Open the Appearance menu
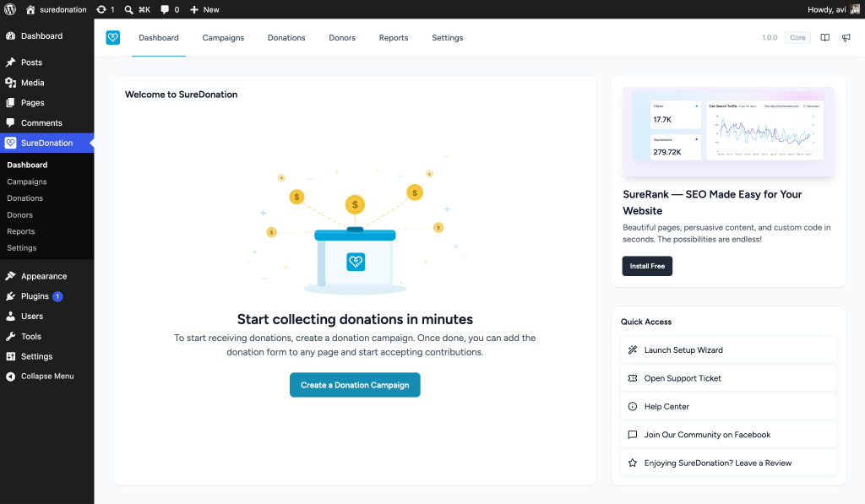 point(47,276)
